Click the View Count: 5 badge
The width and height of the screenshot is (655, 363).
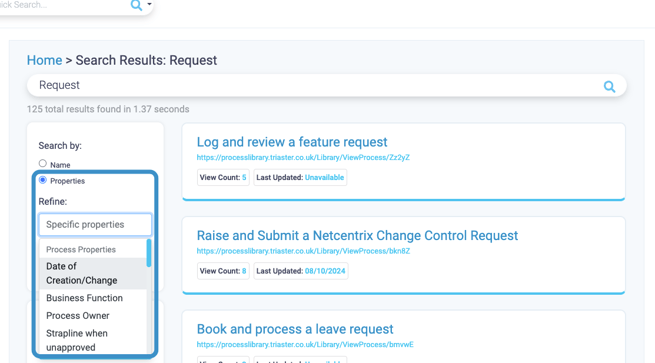coord(223,178)
